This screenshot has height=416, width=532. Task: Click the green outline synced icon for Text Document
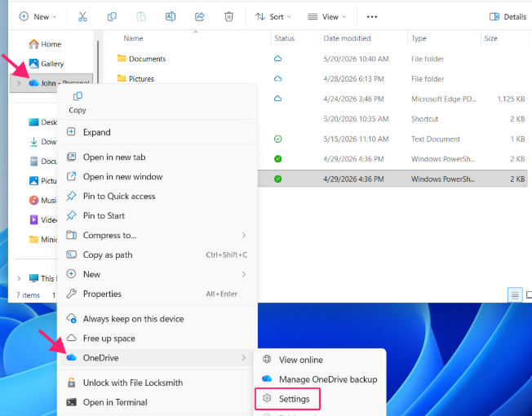pyautogui.click(x=278, y=139)
